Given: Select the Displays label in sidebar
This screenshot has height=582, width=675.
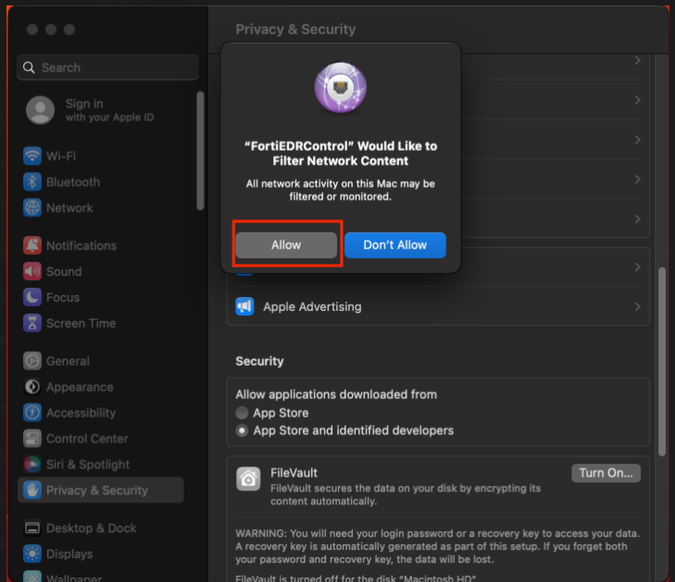Looking at the screenshot, I should [x=69, y=554].
